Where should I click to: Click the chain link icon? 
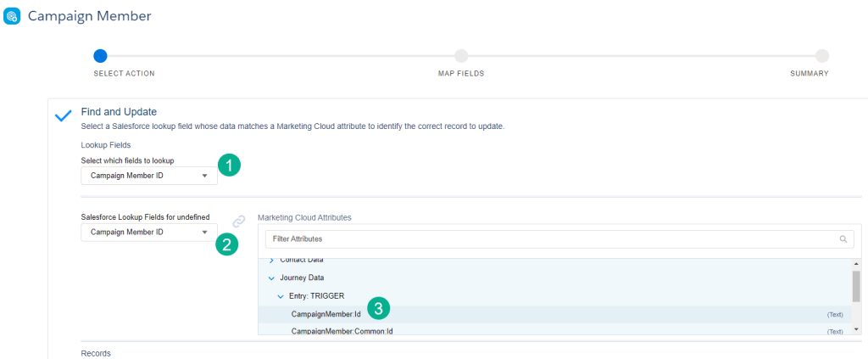[239, 222]
